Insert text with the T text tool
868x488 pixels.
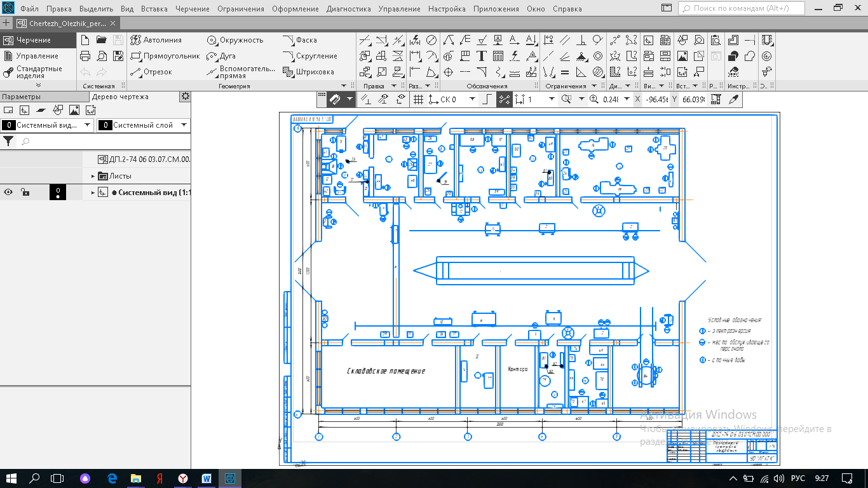482,56
